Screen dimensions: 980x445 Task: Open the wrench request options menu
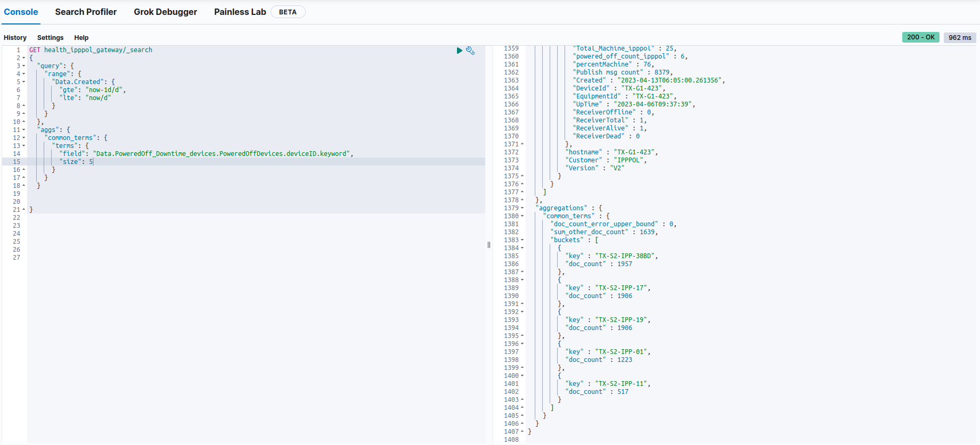tap(470, 51)
